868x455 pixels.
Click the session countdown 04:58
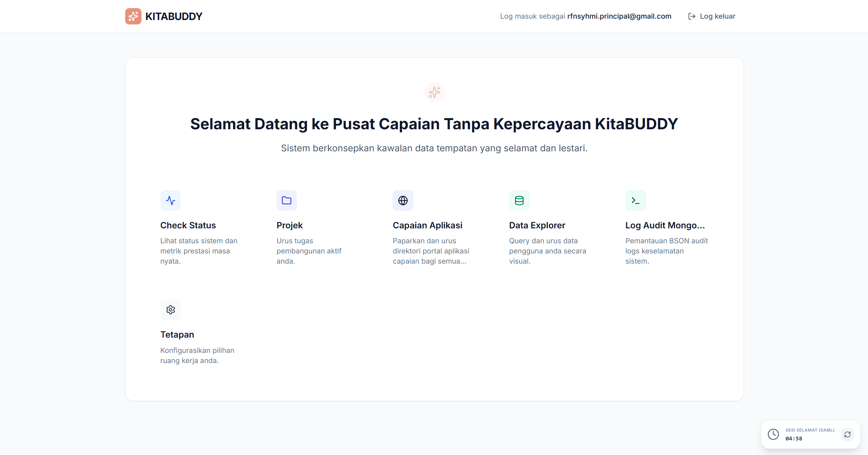(x=794, y=439)
